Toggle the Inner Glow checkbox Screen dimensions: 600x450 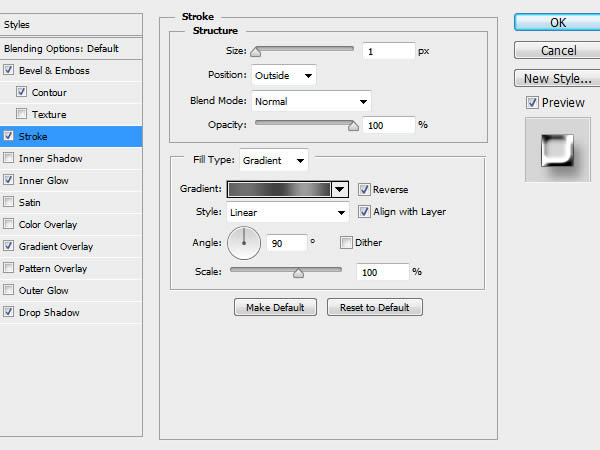coord(8,180)
